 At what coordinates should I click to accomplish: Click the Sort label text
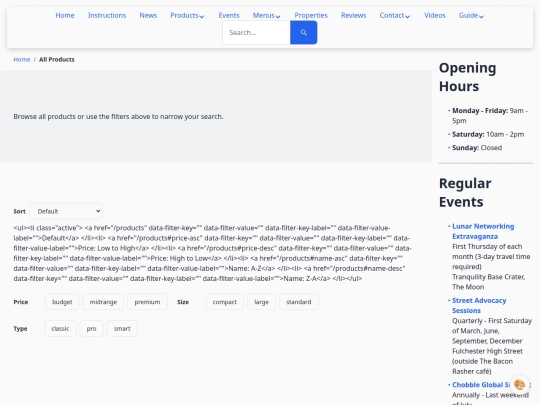(x=19, y=211)
